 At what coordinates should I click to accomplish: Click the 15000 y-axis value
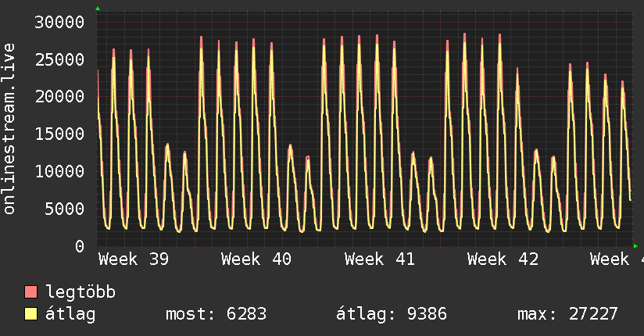pyautogui.click(x=59, y=134)
